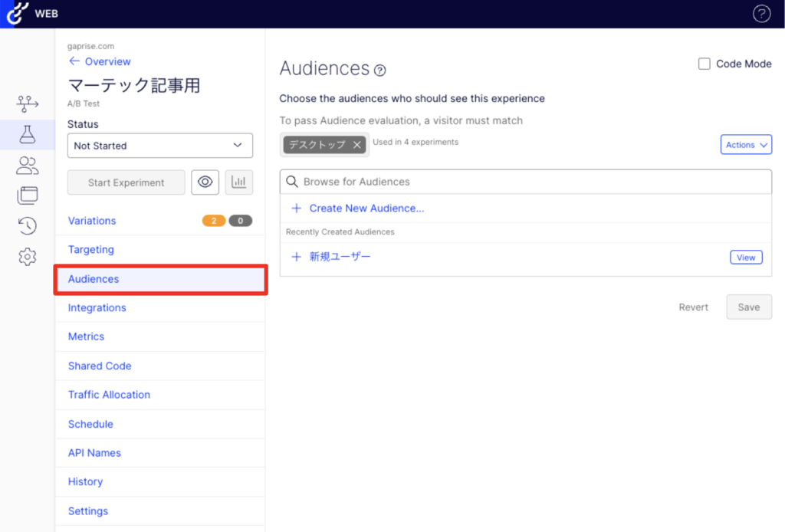Enable the Code Mode checkbox
Viewport: 785px width, 532px height.
click(x=704, y=64)
